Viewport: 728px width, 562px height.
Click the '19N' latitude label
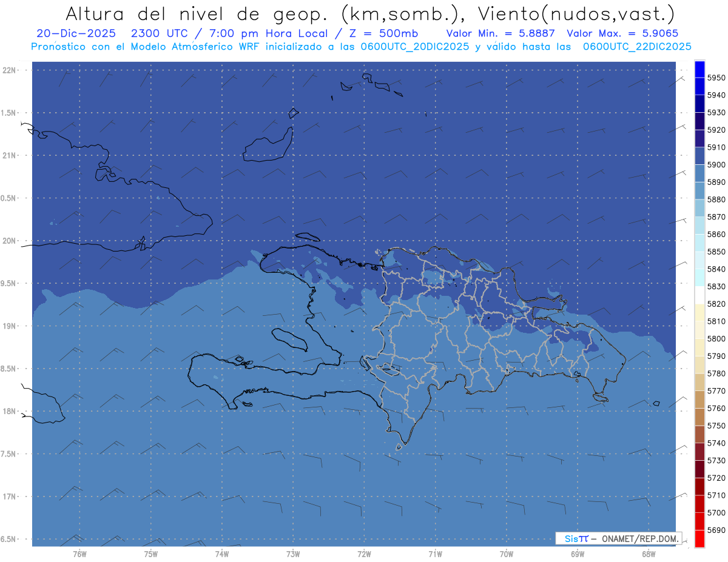point(9,326)
